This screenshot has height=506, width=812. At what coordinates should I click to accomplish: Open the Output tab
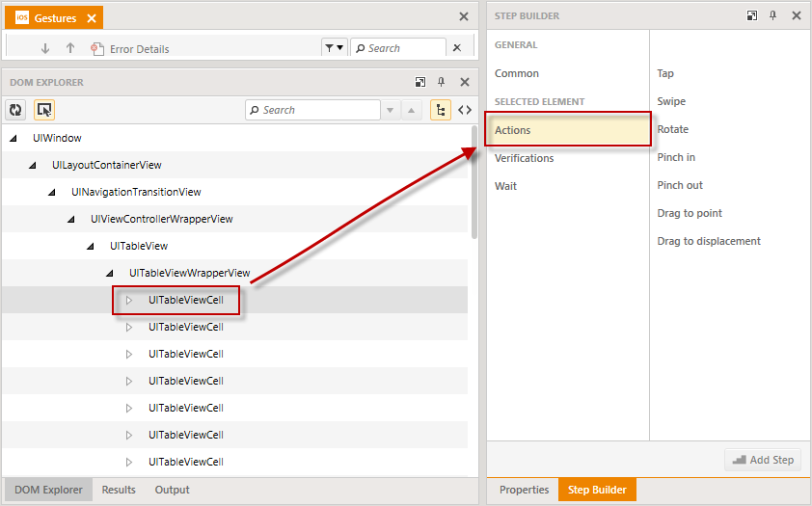pos(172,490)
